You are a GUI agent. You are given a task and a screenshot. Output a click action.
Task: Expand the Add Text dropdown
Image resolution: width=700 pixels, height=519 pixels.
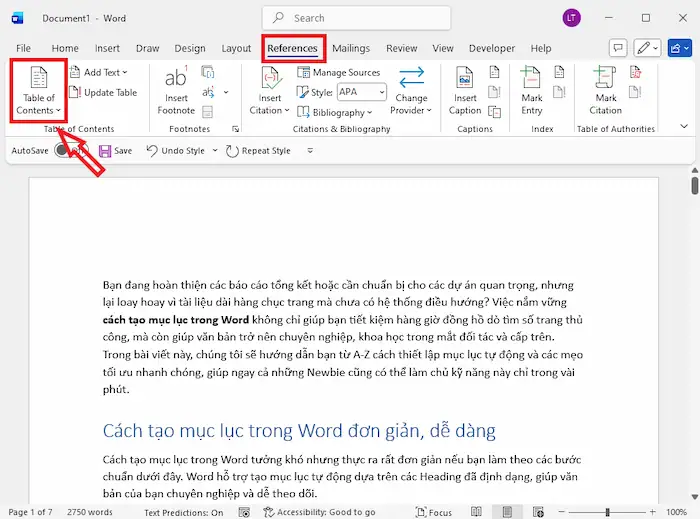point(104,73)
